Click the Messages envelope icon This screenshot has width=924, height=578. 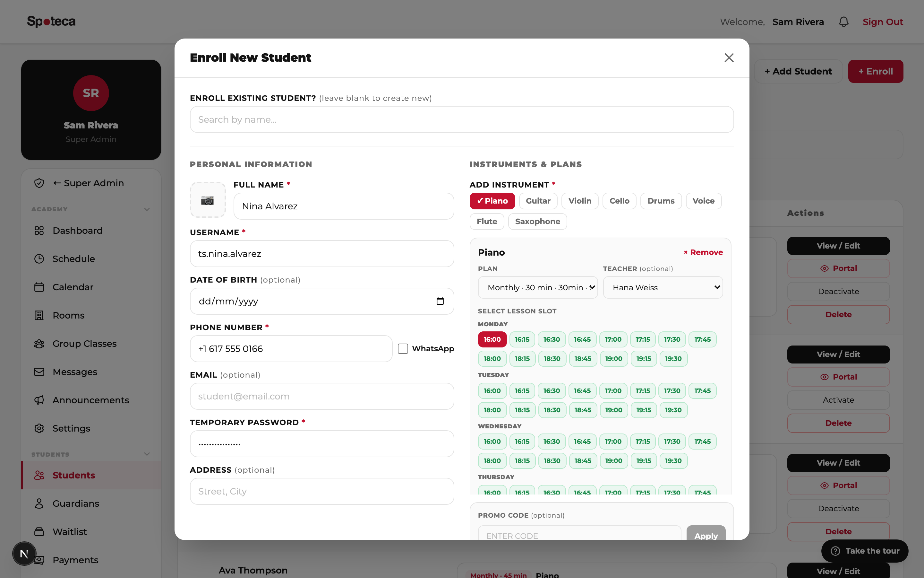[x=39, y=372]
